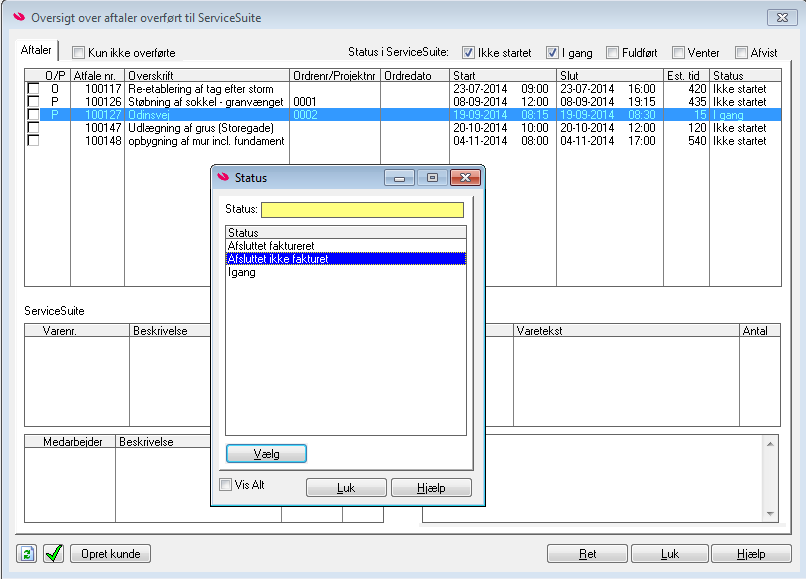Screen dimensions: 806x579
Task: Click the Opret kunde button
Action: 111,554
